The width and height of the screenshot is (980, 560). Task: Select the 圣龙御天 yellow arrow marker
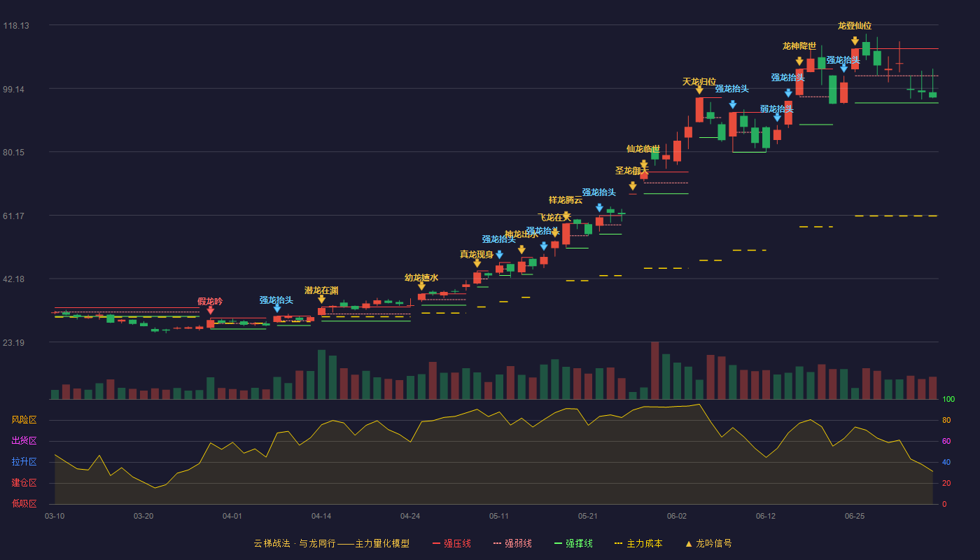[633, 186]
